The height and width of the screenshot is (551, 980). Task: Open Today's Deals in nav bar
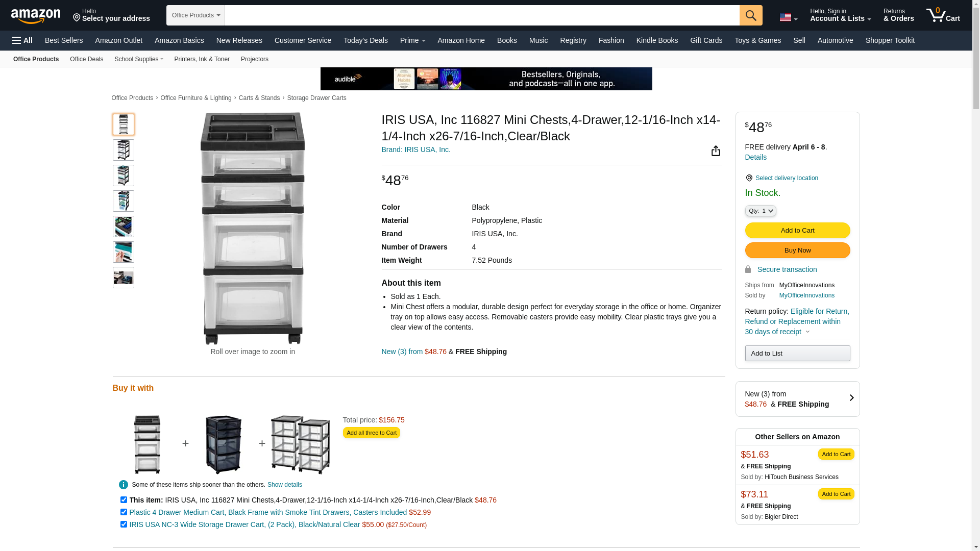(x=365, y=40)
